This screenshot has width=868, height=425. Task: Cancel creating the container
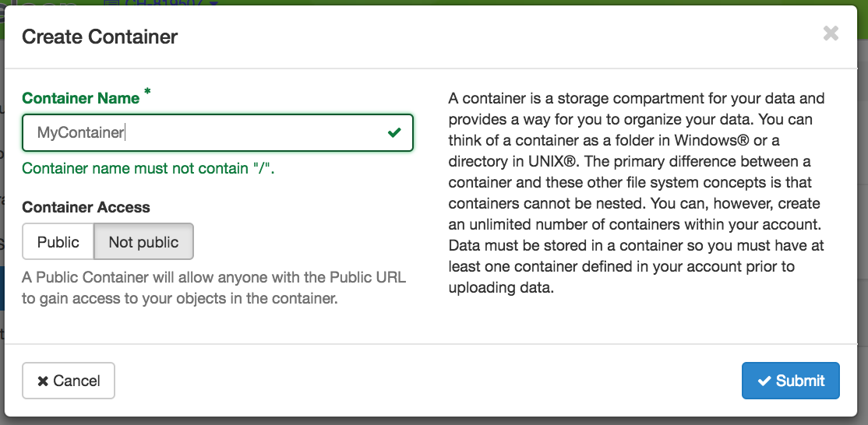pyautogui.click(x=69, y=381)
